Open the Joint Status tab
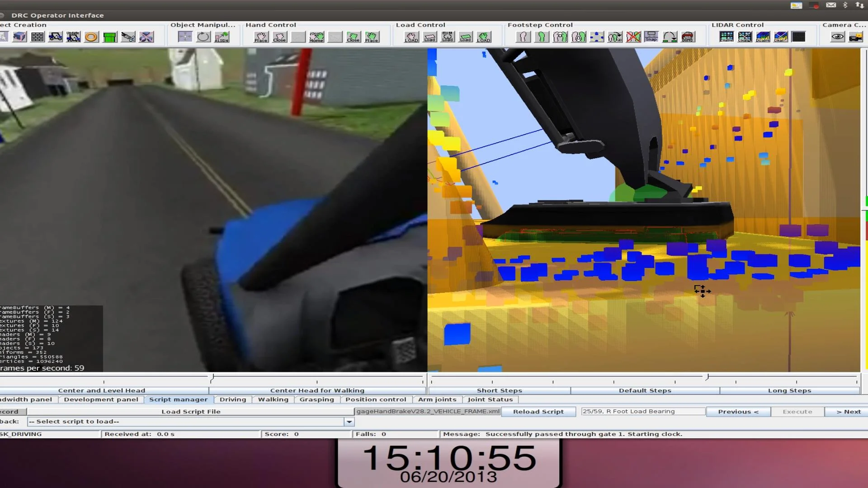 coord(490,399)
